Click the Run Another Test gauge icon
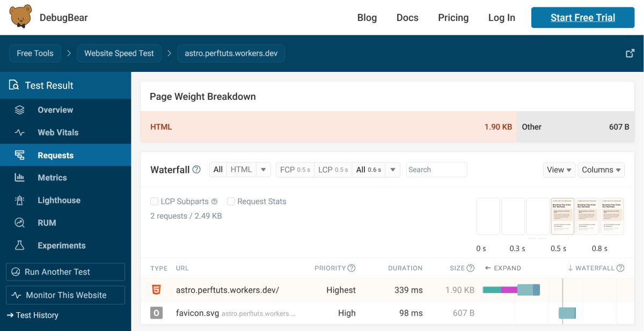The height and width of the screenshot is (331, 644). [16, 272]
